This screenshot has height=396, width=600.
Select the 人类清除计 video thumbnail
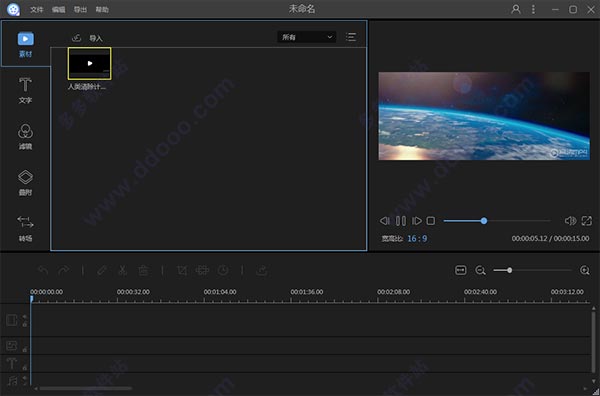coord(90,64)
